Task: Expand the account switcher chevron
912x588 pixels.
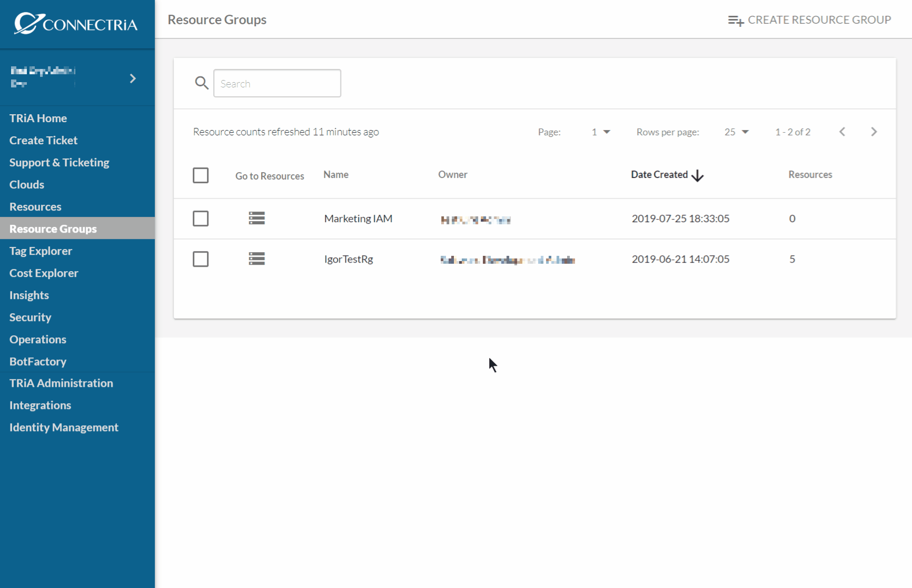Action: coord(133,78)
